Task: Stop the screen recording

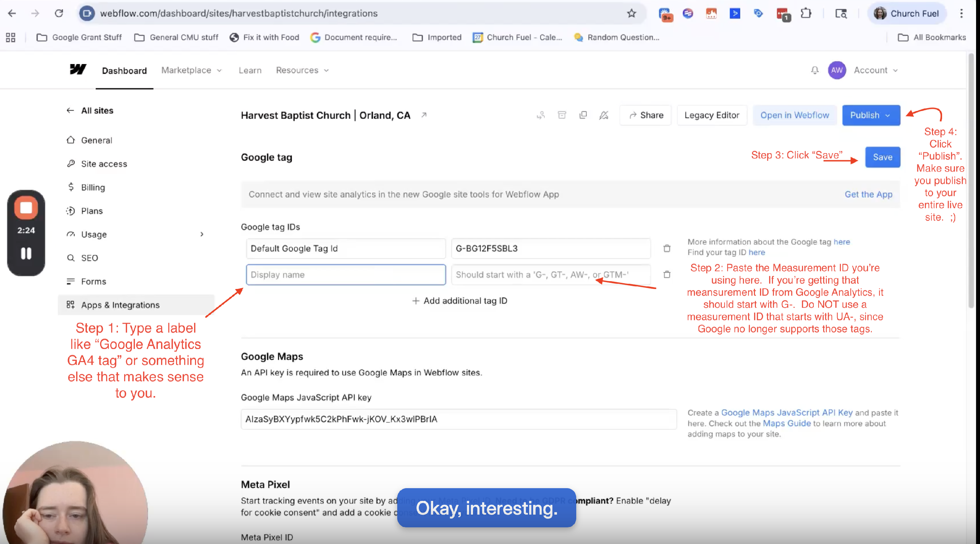Action: tap(26, 208)
